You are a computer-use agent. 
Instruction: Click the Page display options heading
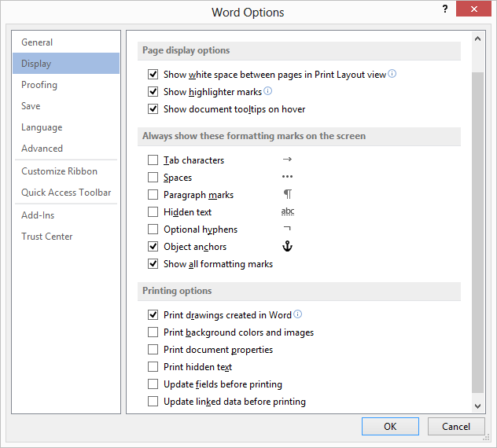pos(186,50)
